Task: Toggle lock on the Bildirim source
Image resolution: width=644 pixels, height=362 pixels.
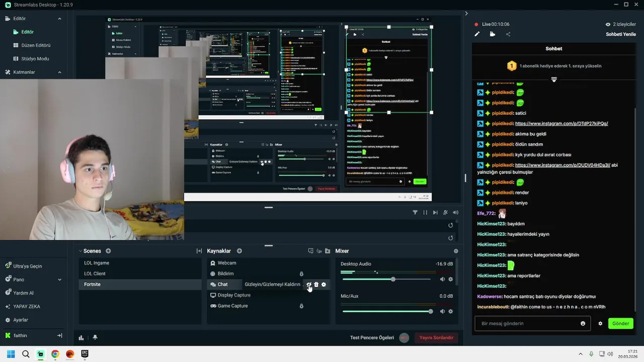Action: point(301,274)
